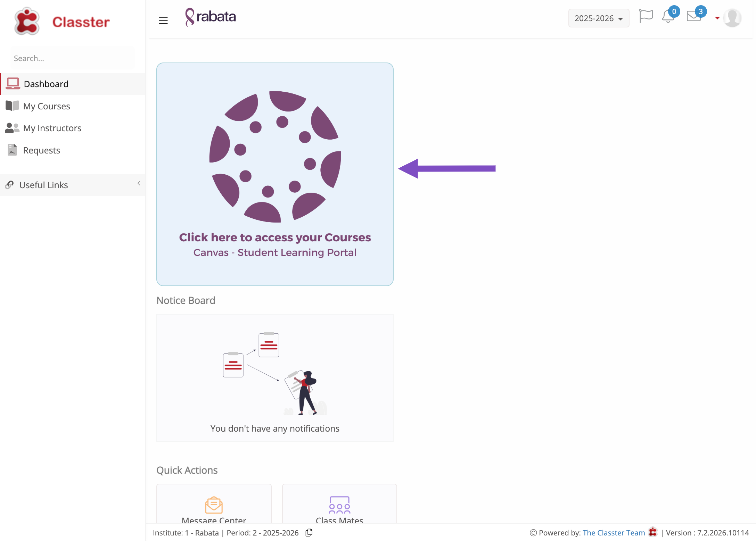Open Requests in the sidebar
The width and height of the screenshot is (756, 541).
coord(73,150)
